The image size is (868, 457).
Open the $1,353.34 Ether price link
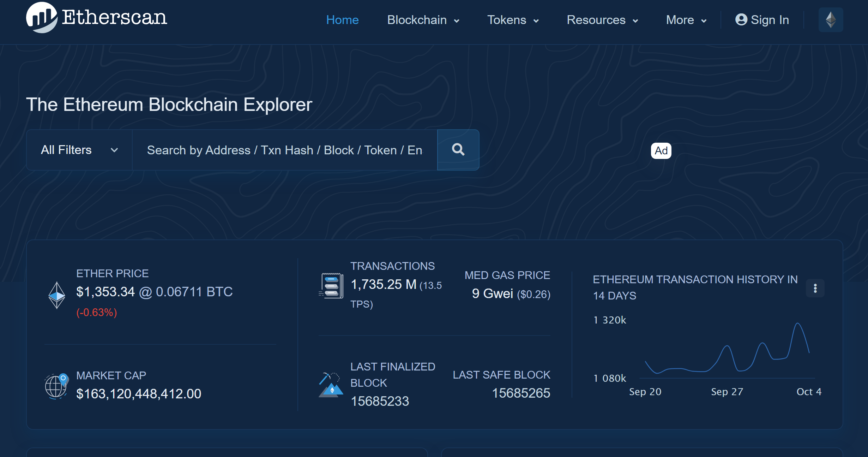pyautogui.click(x=106, y=292)
